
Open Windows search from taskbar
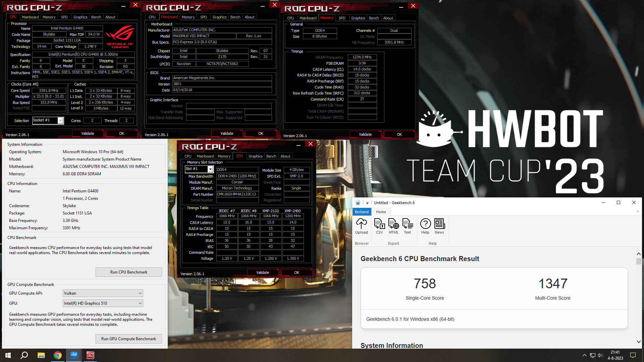24,355
